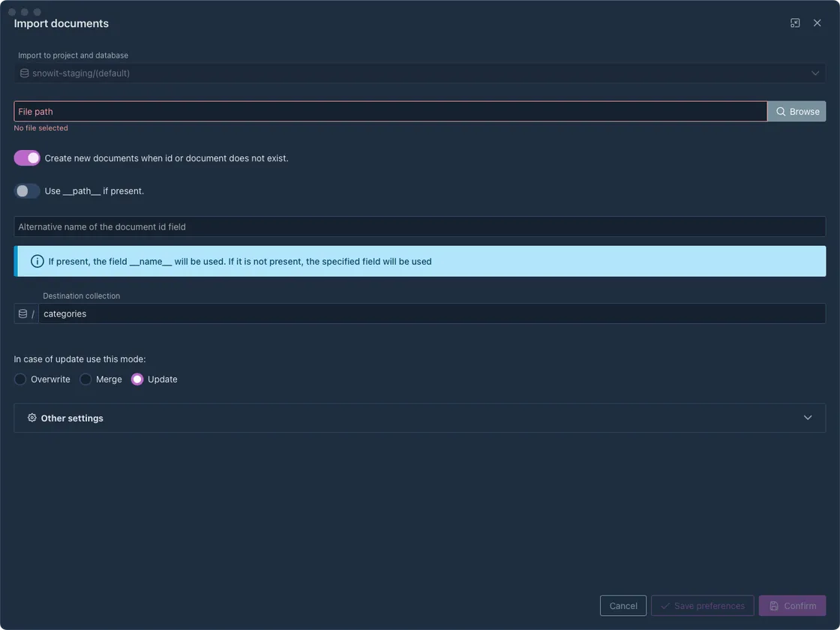
Task: Edit the Destination collection categories field
Action: pyautogui.click(x=432, y=314)
